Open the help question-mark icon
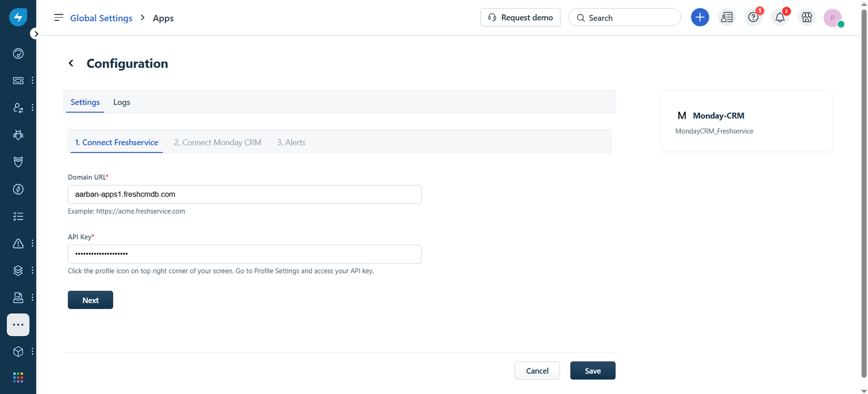This screenshot has height=394, width=868. pyautogui.click(x=754, y=18)
